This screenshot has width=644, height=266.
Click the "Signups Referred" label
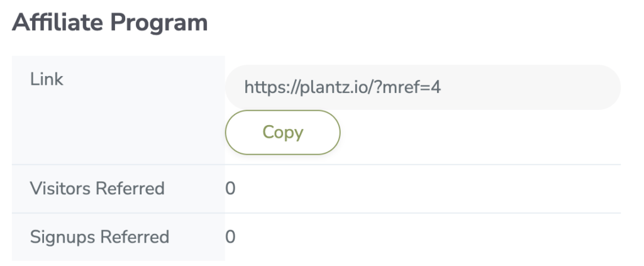coord(99,236)
